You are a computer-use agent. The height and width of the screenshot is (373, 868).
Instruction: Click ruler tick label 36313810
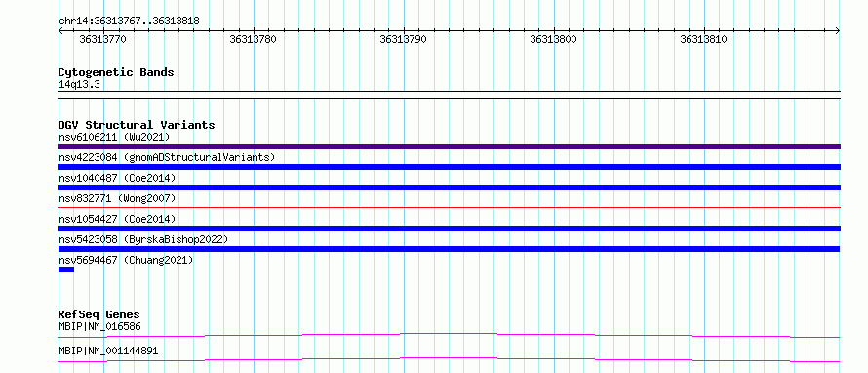pos(703,39)
